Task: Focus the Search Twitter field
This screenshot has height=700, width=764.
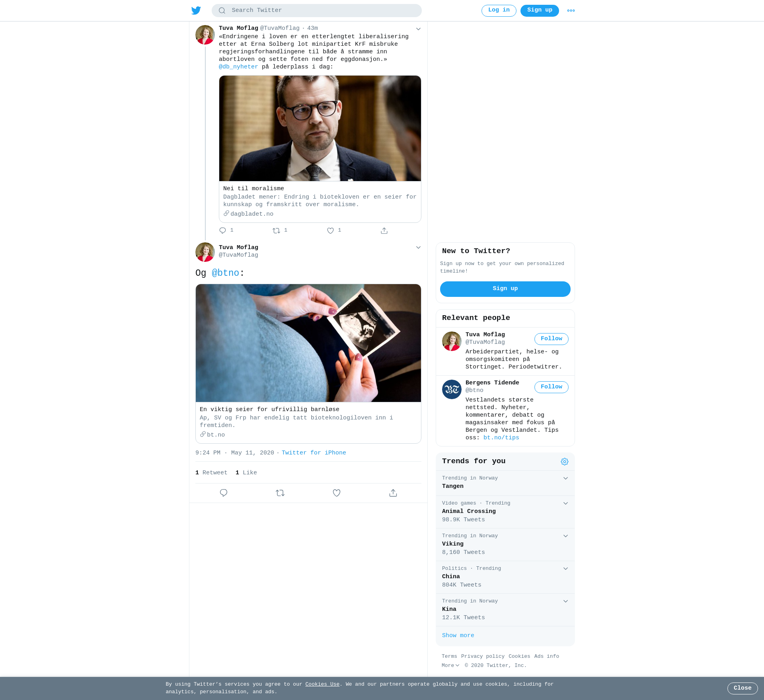Action: click(x=317, y=11)
